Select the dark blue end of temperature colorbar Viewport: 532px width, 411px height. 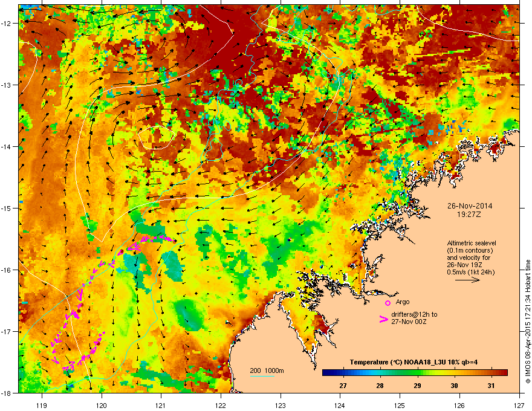pos(328,373)
